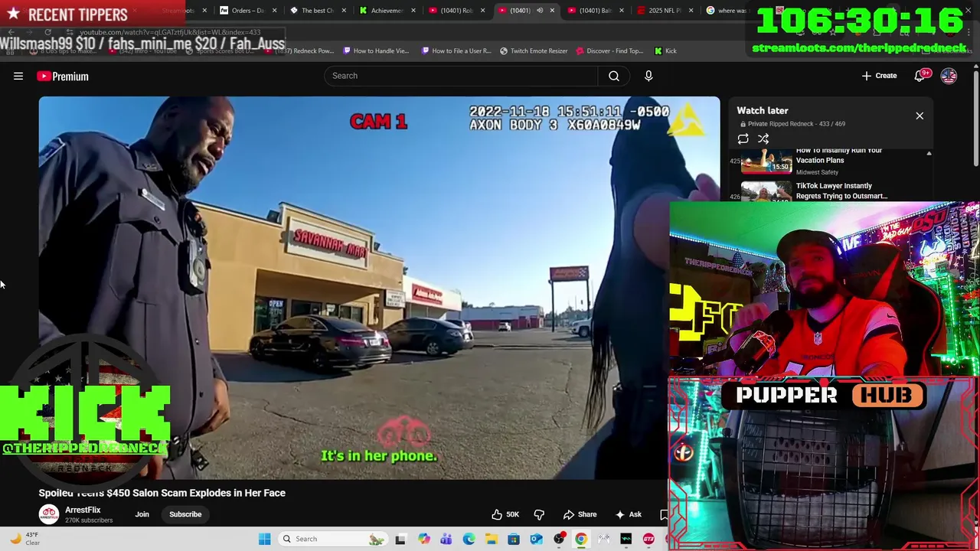Viewport: 980px width, 551px height.
Task: Open 'Redneck Pow...' bookmark
Action: tap(299, 51)
